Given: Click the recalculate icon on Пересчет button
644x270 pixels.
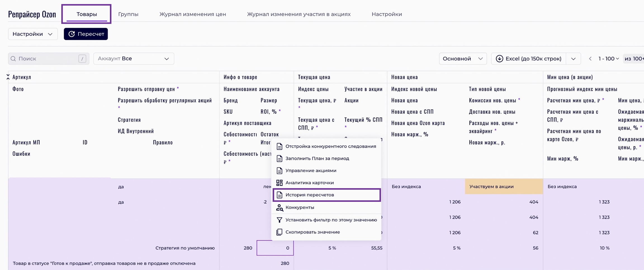Looking at the screenshot, I should (x=72, y=34).
